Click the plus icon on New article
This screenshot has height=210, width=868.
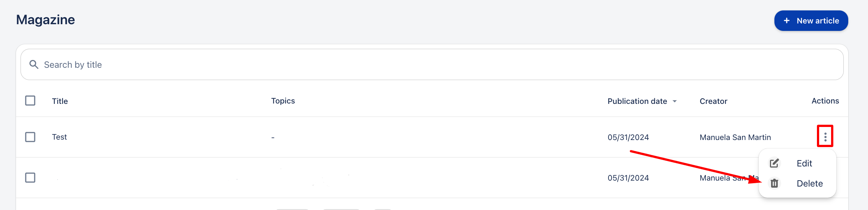(787, 21)
